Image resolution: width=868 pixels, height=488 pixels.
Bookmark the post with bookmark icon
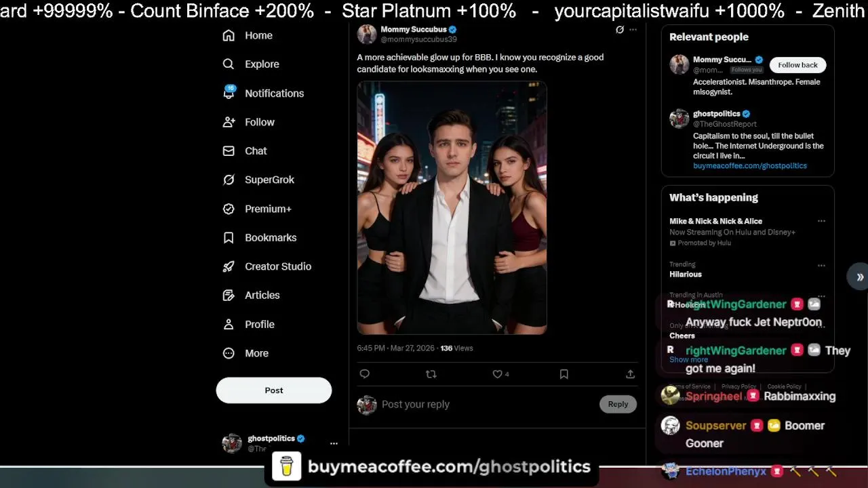[x=564, y=374]
